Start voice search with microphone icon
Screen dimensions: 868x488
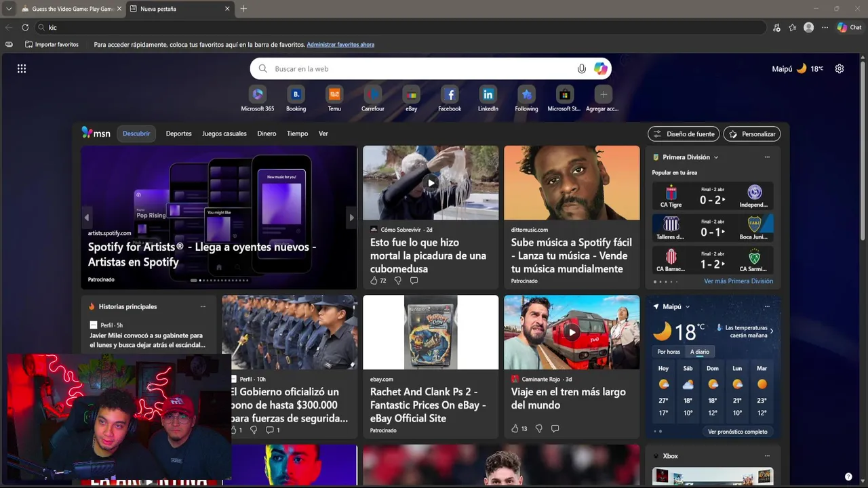tap(581, 68)
